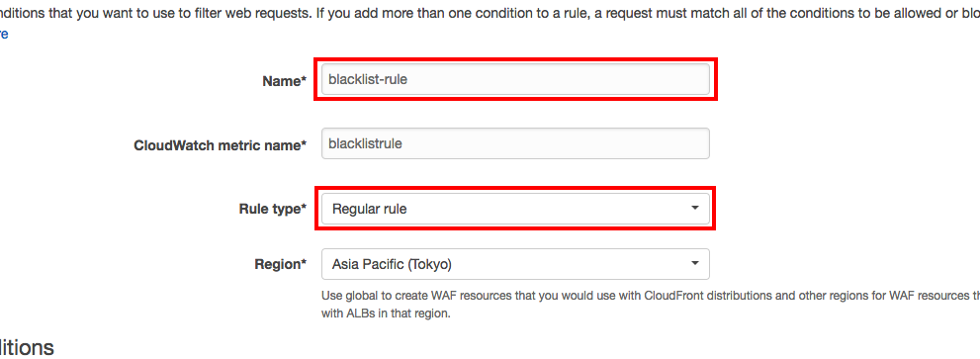The image size is (980, 359).
Task: Click the CloudWatch metric name* label
Action: click(x=220, y=145)
